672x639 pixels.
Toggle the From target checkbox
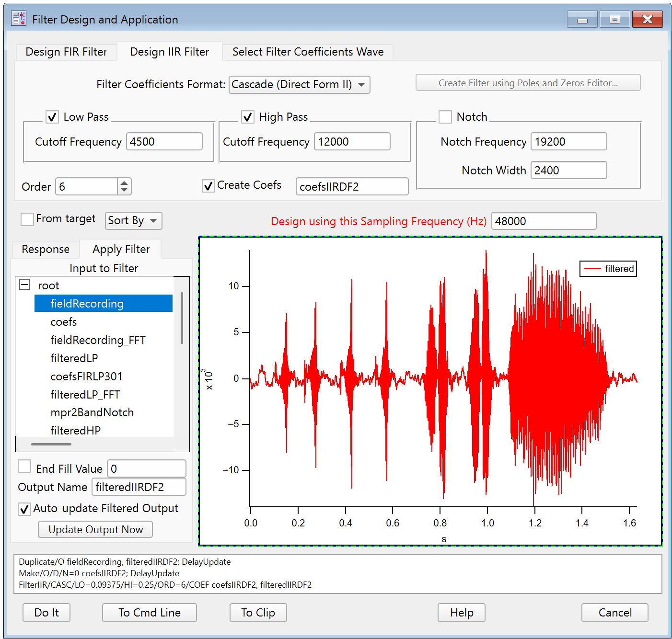(x=27, y=219)
